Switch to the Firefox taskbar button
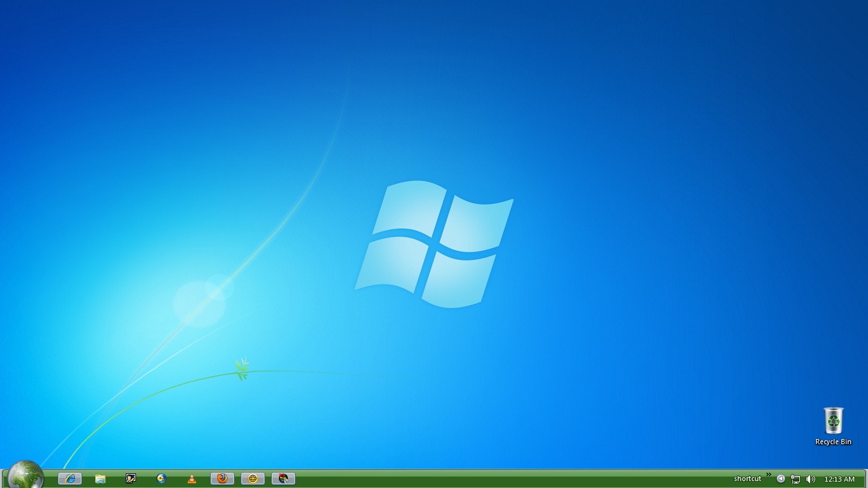Viewport: 868px width, 488px height. coord(222,478)
